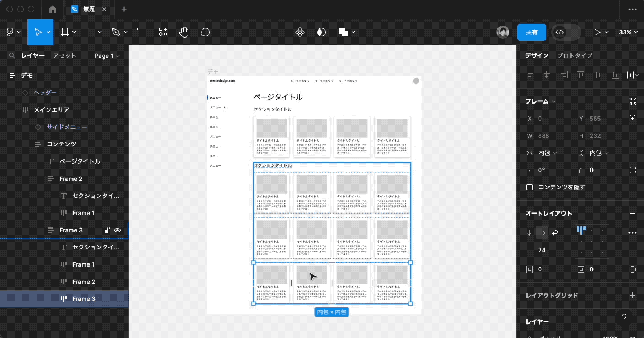Screen dimensions: 644x338
Task: Click absolute position icon beside Y field
Action: (x=632, y=119)
